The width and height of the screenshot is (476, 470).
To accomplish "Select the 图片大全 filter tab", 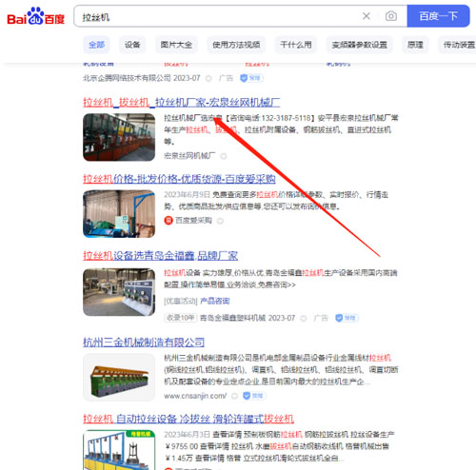I will click(x=176, y=45).
